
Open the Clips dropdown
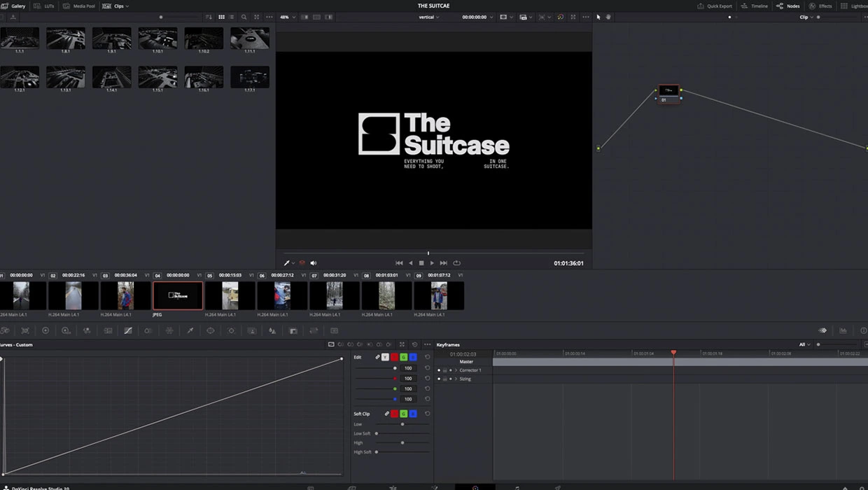coord(116,6)
